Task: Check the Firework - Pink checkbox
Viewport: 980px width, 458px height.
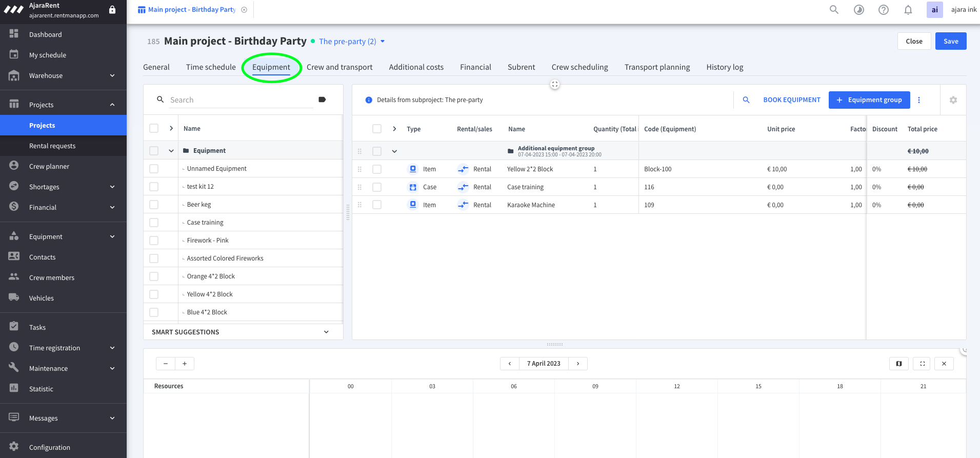Action: [x=154, y=241]
